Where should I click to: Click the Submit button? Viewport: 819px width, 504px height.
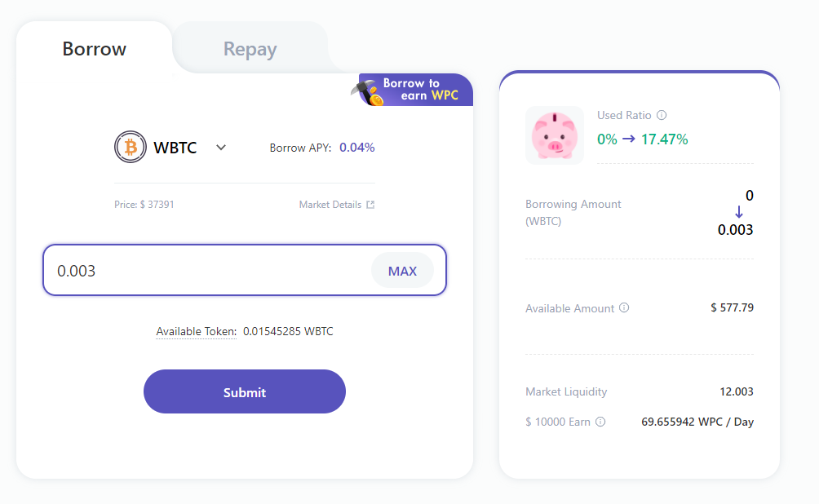coord(245,391)
